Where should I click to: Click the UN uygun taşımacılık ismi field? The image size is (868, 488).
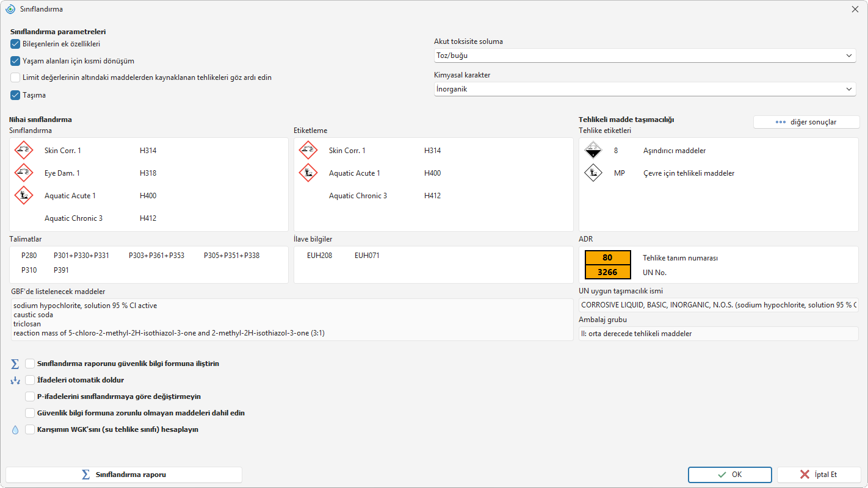coord(718,305)
